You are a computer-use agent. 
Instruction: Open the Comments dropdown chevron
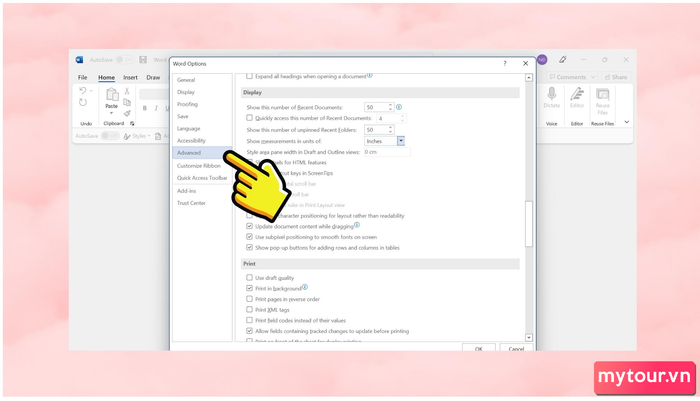593,77
